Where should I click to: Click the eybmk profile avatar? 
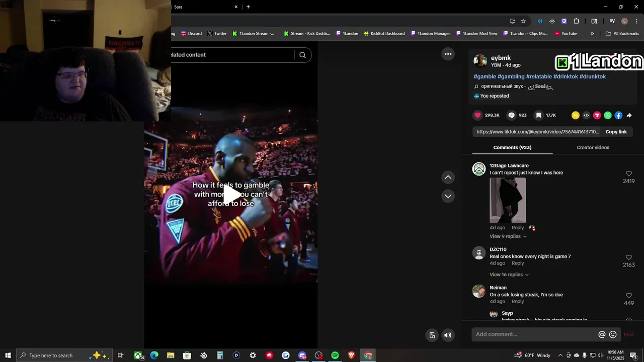click(x=480, y=61)
